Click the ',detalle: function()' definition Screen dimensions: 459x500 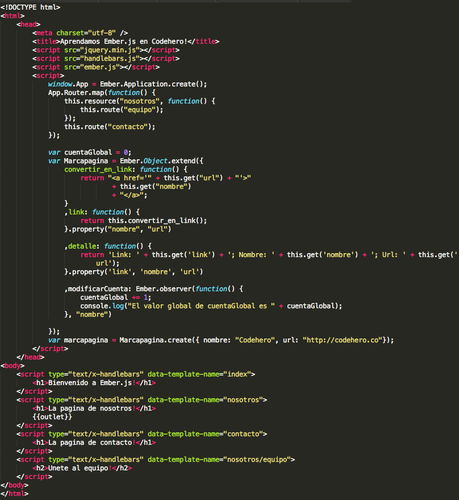click(x=108, y=246)
